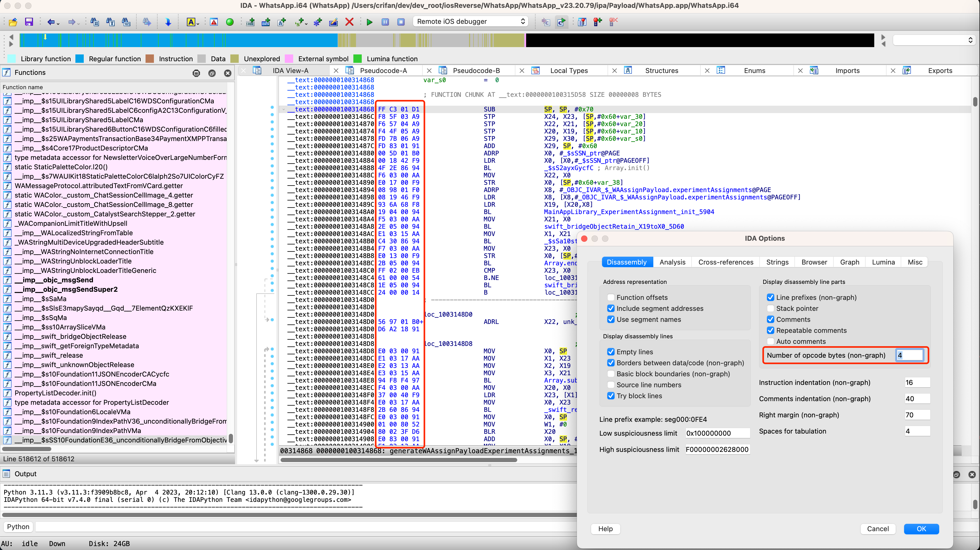Click the Number of opcode bytes field
This screenshot has width=980, height=550.
tap(909, 356)
